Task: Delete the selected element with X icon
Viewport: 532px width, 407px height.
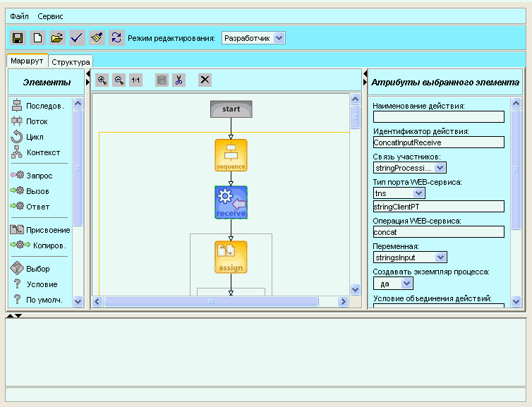Action: (205, 80)
